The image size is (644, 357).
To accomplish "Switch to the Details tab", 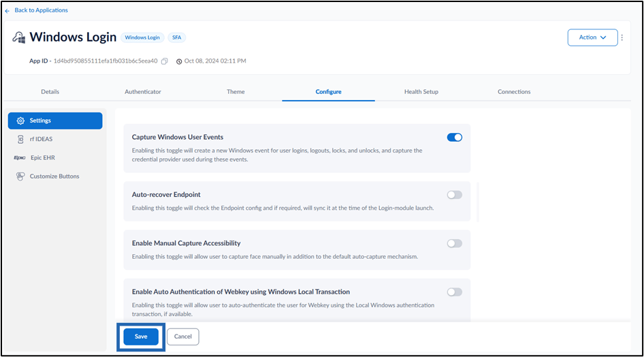I will [x=50, y=91].
